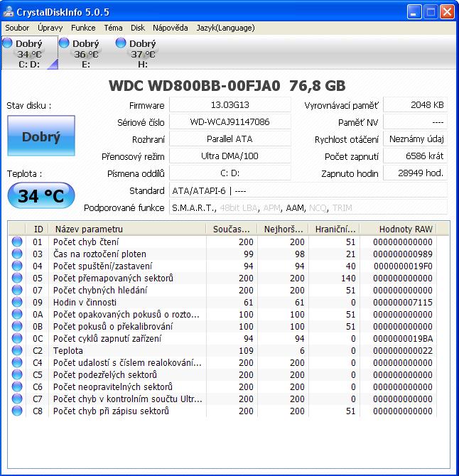The image size is (459, 476).
Task: Click status orb for attribute 0A
Action: point(17,314)
